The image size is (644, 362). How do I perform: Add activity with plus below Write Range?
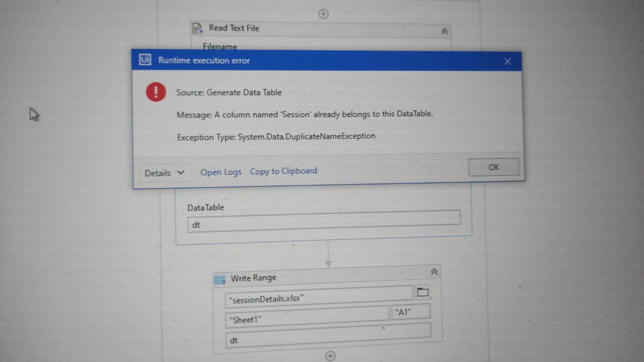point(330,355)
